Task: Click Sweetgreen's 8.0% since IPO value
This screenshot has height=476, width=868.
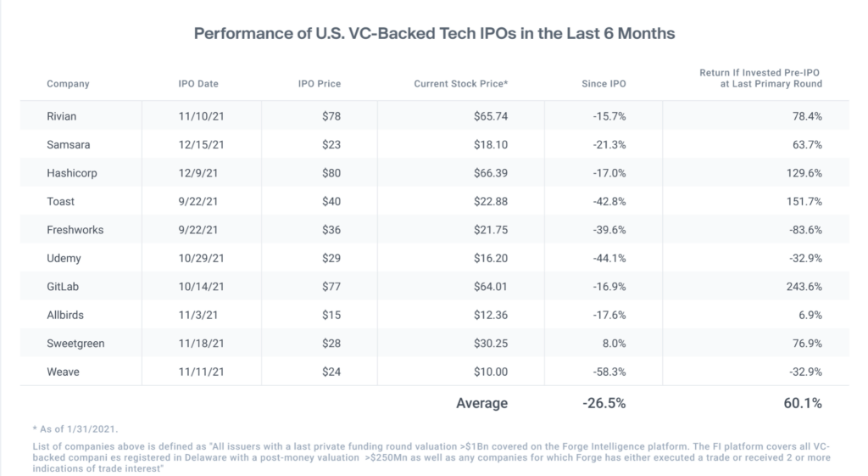Action: pos(614,344)
